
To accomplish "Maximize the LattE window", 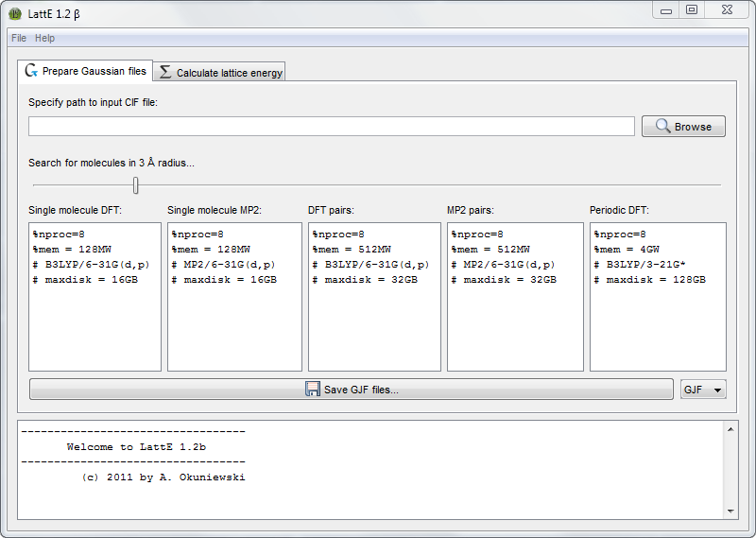I will pos(692,10).
